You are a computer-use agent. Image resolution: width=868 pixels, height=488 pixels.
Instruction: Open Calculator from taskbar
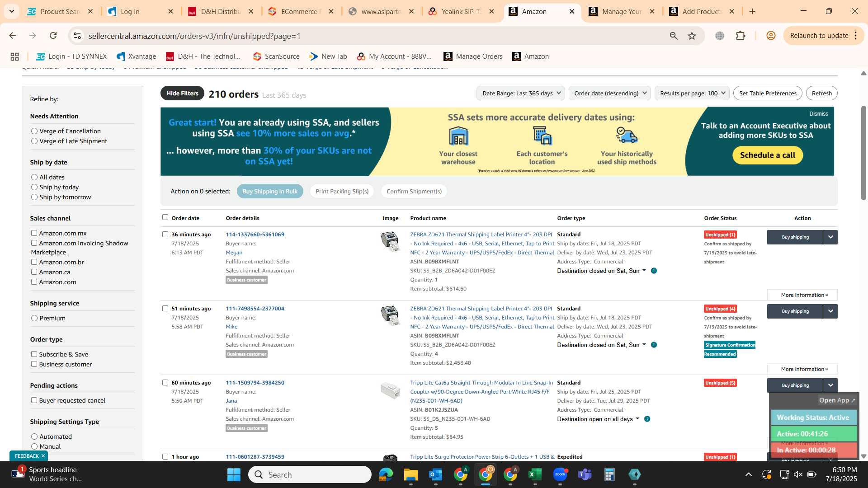(x=609, y=474)
